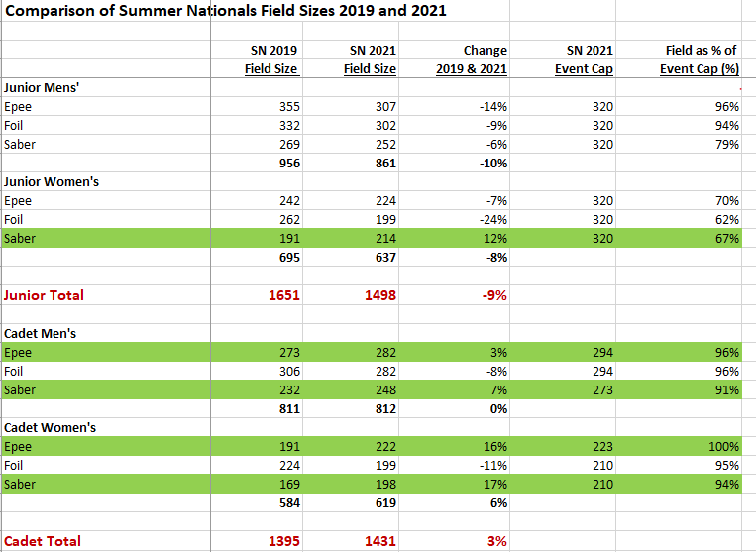Click the red -9% Junior Total change
Image resolution: width=756 pixels, height=552 pixels.
[494, 295]
